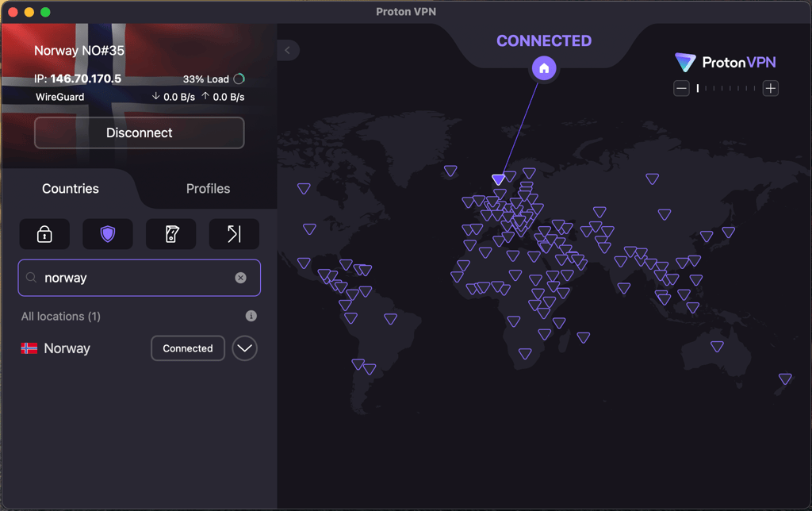
Task: Click the green maximize window button
Action: click(x=45, y=12)
